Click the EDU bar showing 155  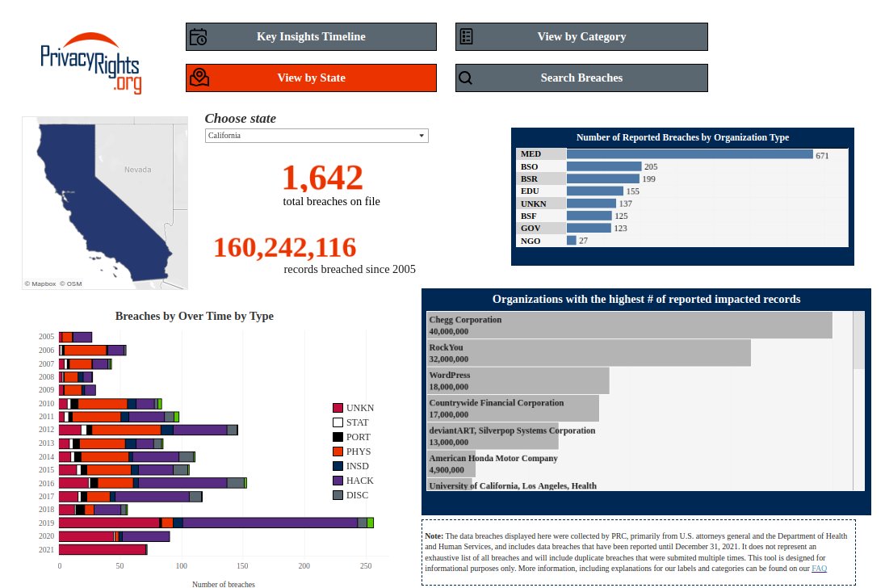pos(595,191)
